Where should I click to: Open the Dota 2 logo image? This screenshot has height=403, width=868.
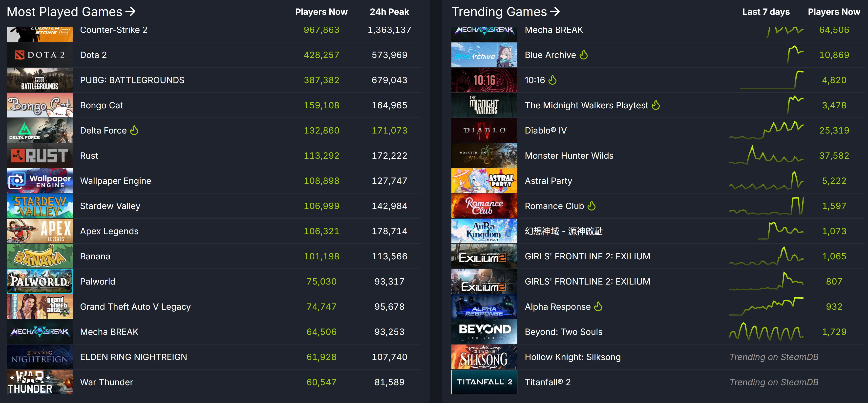tap(40, 55)
